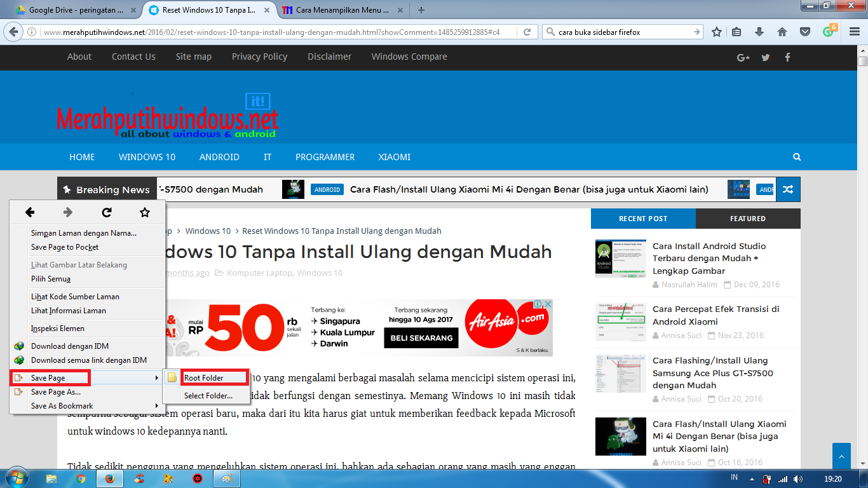Go to the WINDOWS 10 nav menu
Viewport: 868px width, 488px height.
tap(147, 157)
